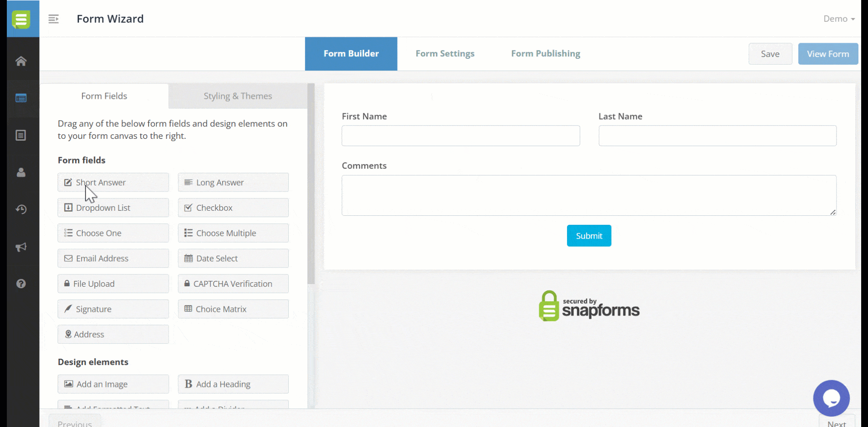Select the Forms icon in the sidebar
The height and width of the screenshot is (427, 868).
point(21,98)
